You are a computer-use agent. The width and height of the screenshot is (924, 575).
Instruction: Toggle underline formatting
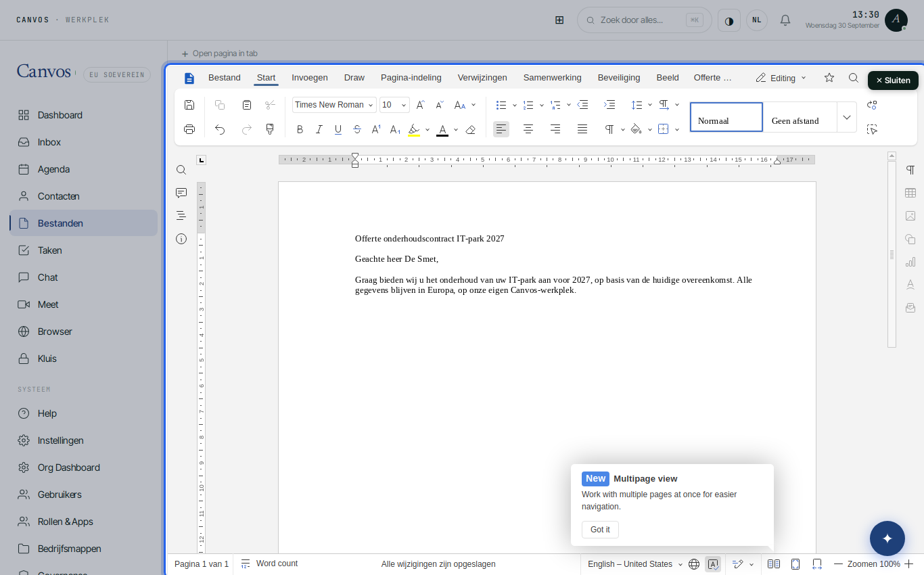338,129
